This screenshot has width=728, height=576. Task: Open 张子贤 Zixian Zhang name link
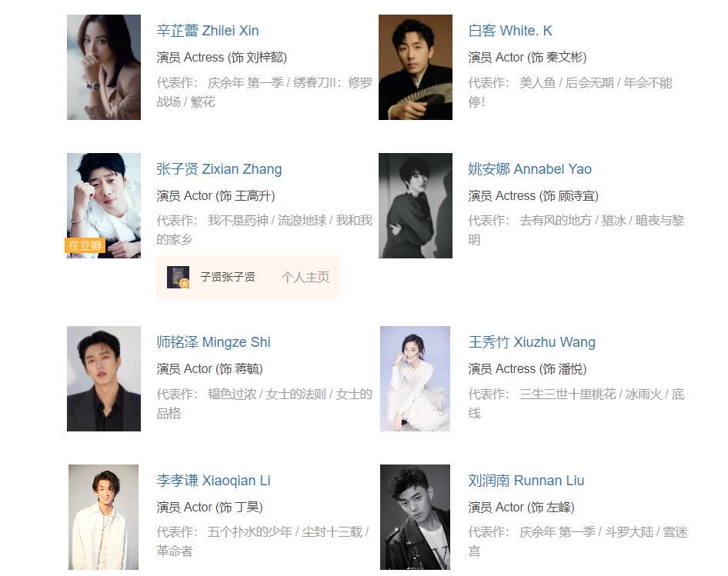219,169
